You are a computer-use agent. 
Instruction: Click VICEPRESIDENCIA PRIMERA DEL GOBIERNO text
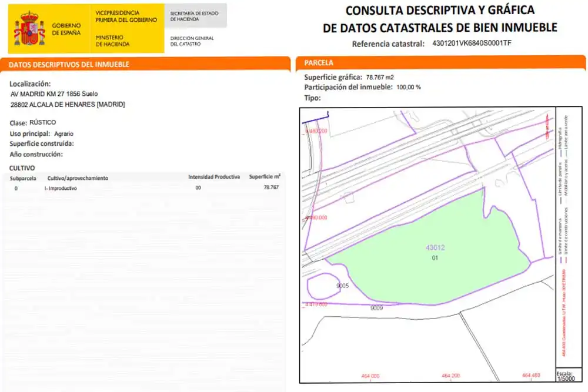click(126, 16)
